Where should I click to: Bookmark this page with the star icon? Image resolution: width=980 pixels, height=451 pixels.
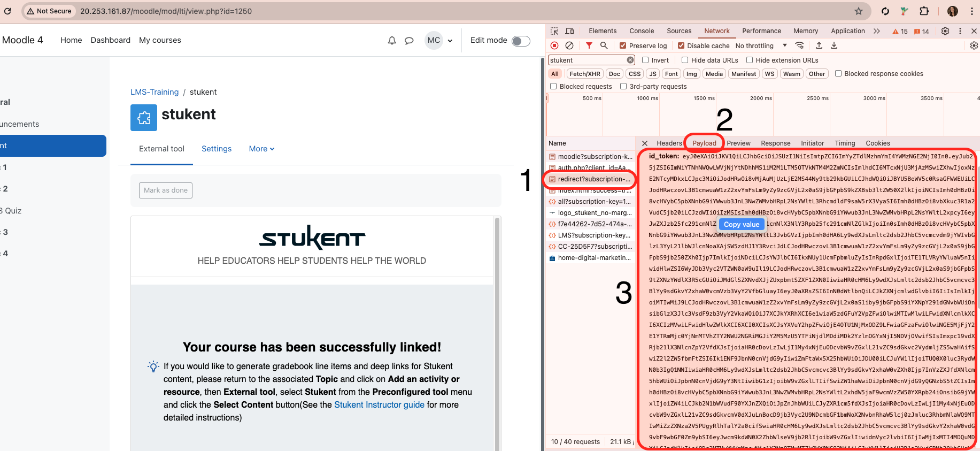859,11
